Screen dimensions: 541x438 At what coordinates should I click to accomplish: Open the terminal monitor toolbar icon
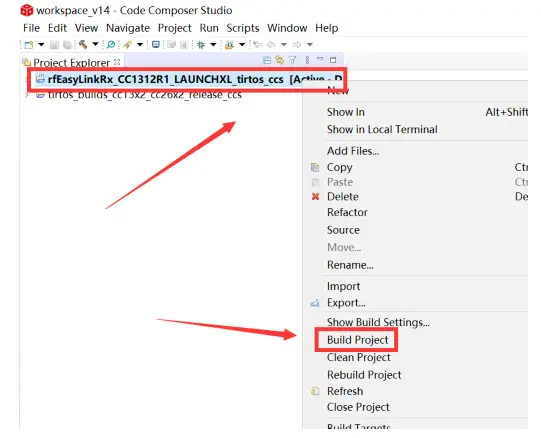coord(156,45)
